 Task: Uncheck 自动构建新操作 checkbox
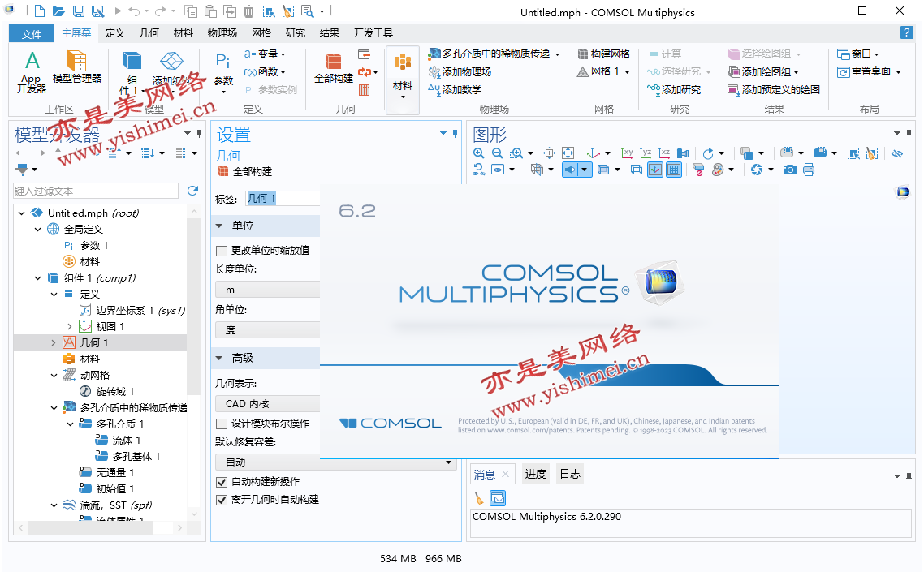[222, 482]
